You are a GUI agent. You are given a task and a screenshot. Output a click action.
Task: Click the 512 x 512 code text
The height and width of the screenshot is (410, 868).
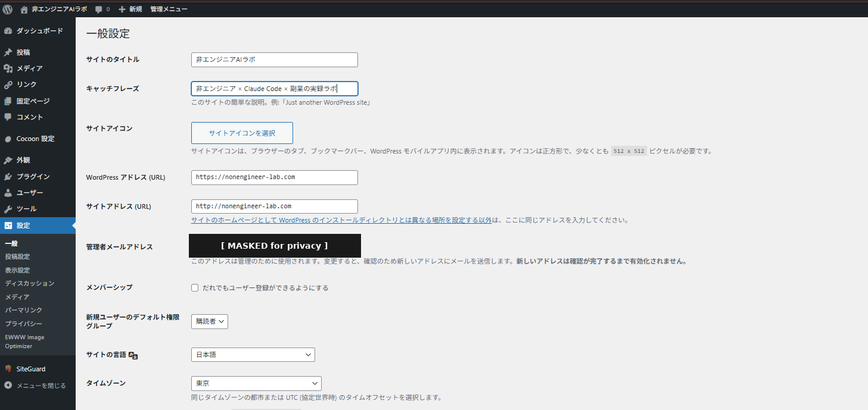(x=629, y=151)
